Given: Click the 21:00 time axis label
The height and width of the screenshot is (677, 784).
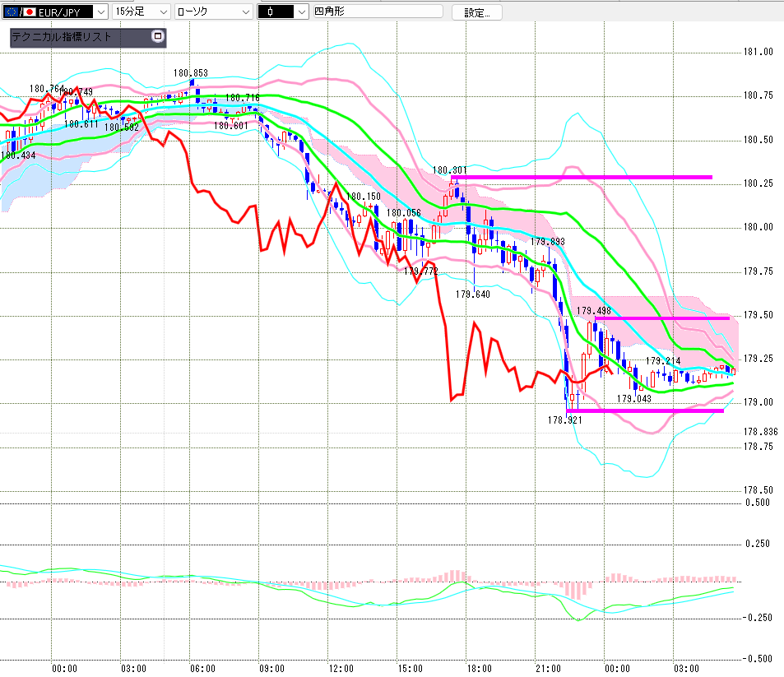Looking at the screenshot, I should pyautogui.click(x=549, y=669).
